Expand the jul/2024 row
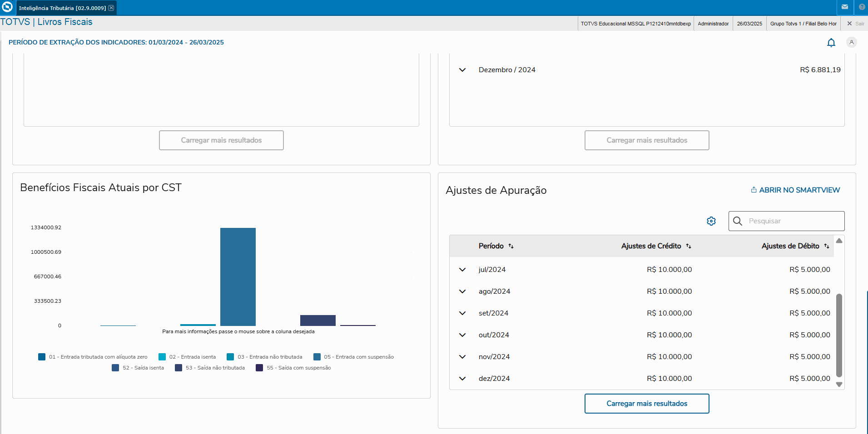This screenshot has width=868, height=434. tap(462, 270)
